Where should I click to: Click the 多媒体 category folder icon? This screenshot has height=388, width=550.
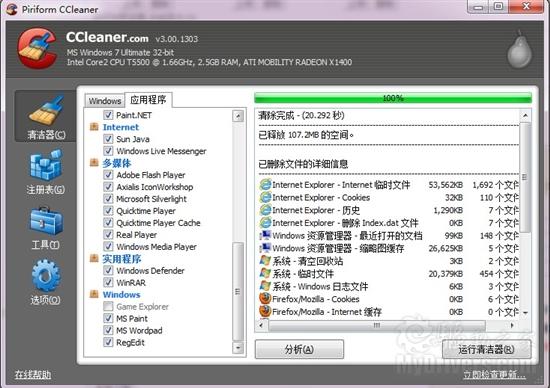pyautogui.click(x=94, y=162)
